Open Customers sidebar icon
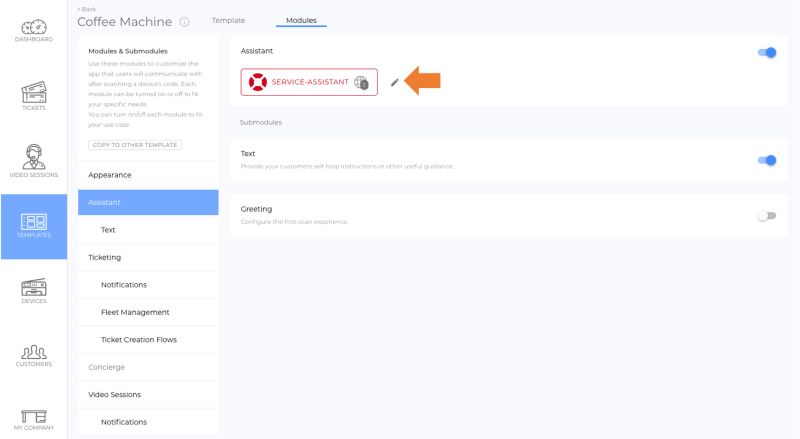The height and width of the screenshot is (439, 800). [x=34, y=356]
